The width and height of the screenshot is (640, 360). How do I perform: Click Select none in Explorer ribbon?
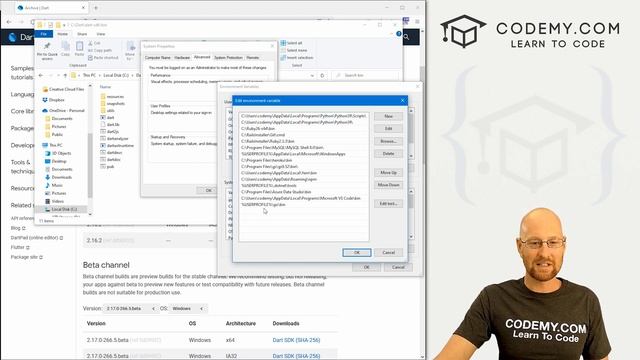[294, 50]
